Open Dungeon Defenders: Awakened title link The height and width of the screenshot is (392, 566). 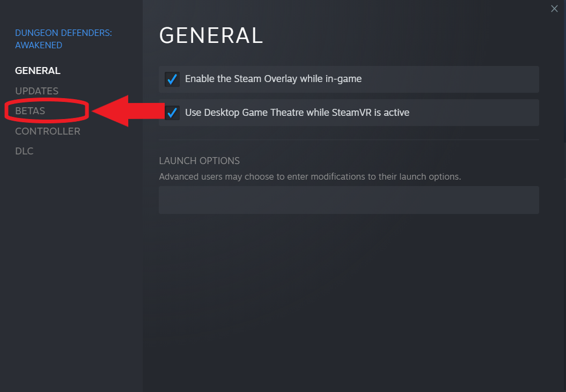pos(63,39)
